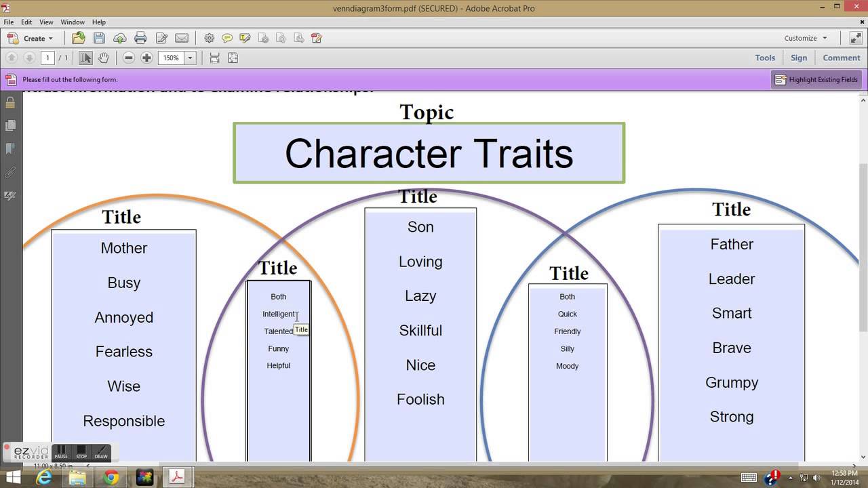Open Google Chrome from taskbar

[111, 477]
